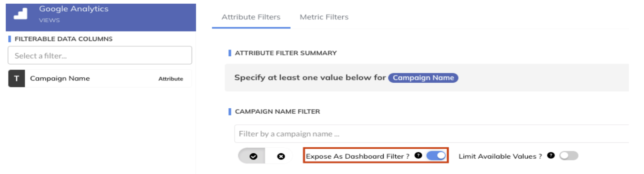Viewport: 644px width, 174px height.
Task: Disable the Expose As Dashboard Filter toggle
Action: (x=436, y=155)
